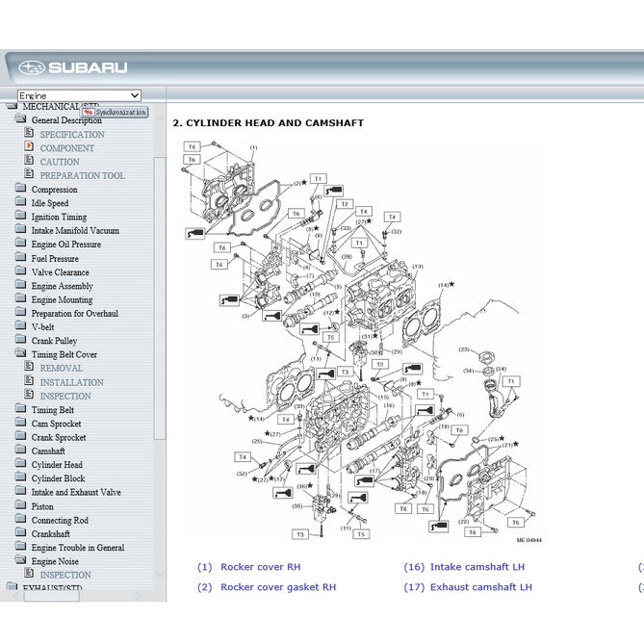Collapse the General Description folder
The width and height of the screenshot is (644, 644).
[20, 120]
